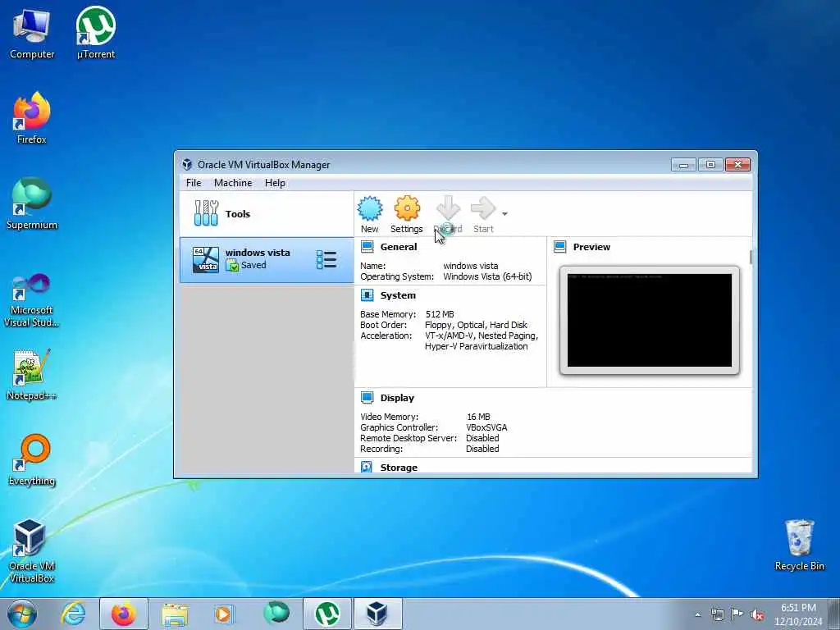Click the Action Center flag icon
This screenshot has width=840, height=630.
737,614
